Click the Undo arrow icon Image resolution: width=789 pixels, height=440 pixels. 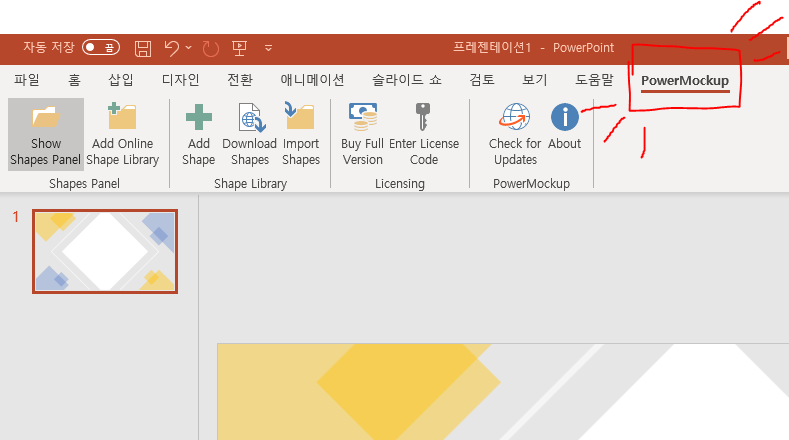172,48
